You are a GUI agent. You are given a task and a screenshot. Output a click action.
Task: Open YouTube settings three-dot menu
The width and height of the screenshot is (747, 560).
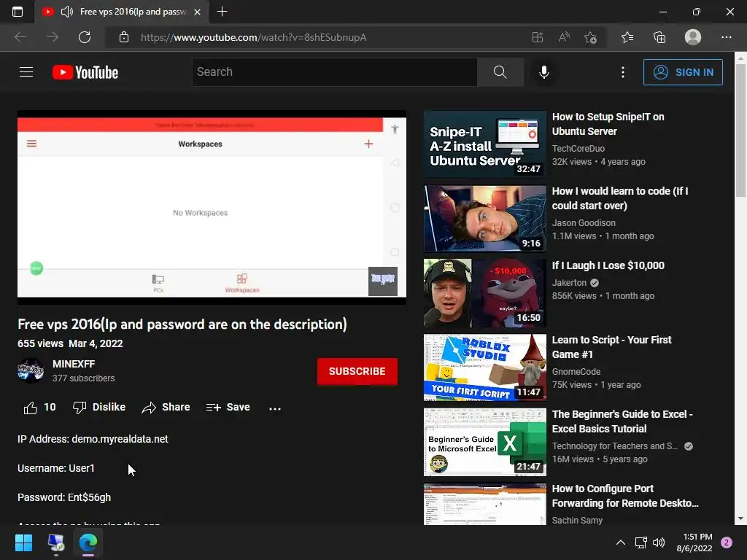623,72
